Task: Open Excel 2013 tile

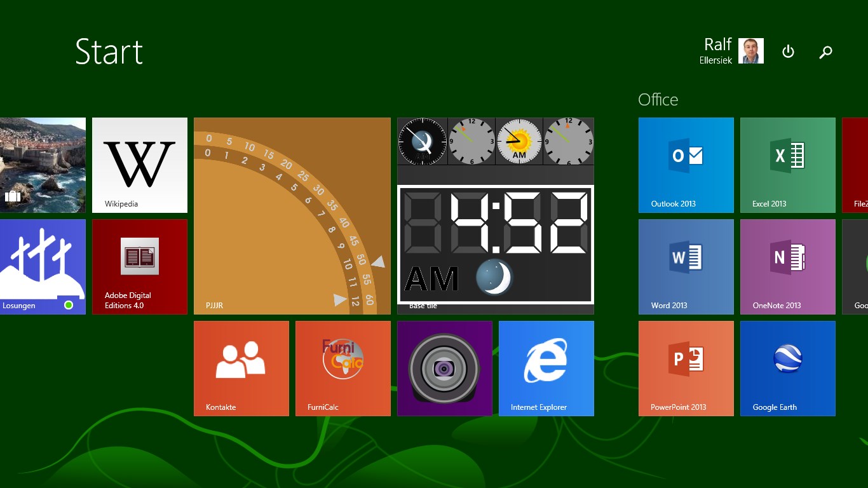Action: point(787,165)
